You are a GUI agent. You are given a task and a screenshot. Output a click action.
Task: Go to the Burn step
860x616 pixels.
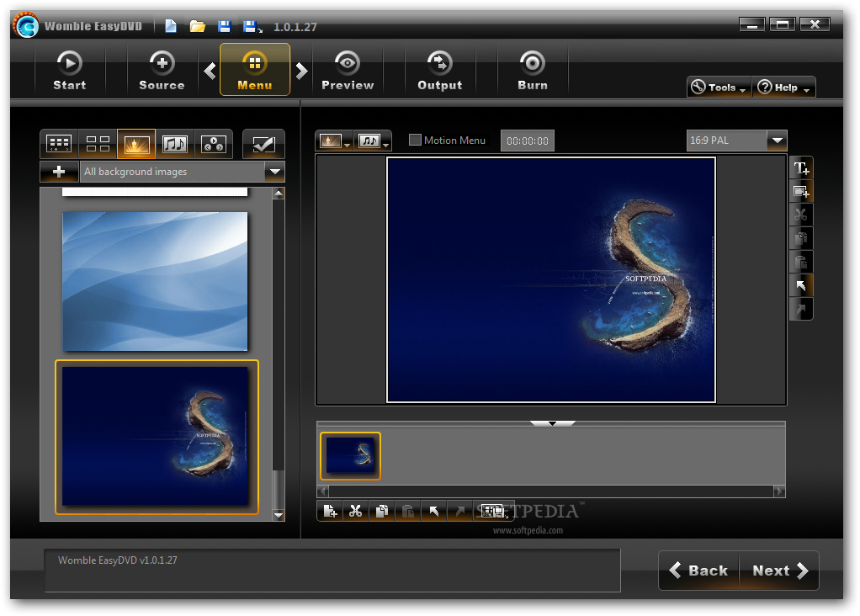point(533,70)
